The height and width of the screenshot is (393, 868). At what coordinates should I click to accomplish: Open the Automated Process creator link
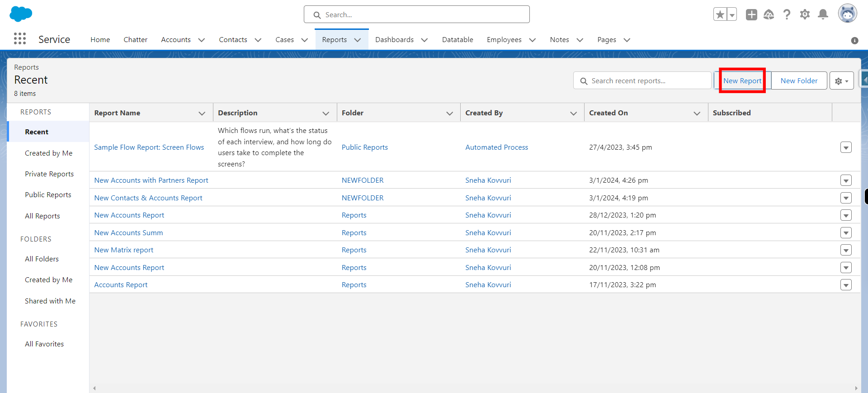[496, 147]
